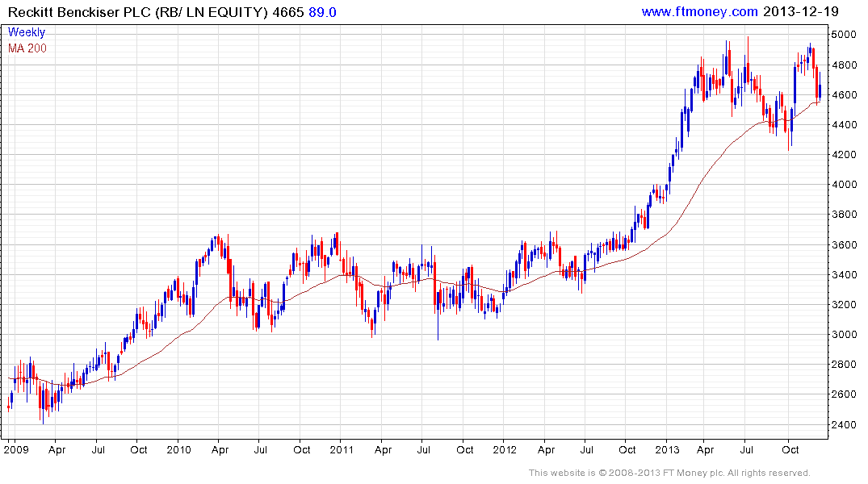Click the Oct label after 2013
Viewport: 868px width, 484px height.
[790, 449]
